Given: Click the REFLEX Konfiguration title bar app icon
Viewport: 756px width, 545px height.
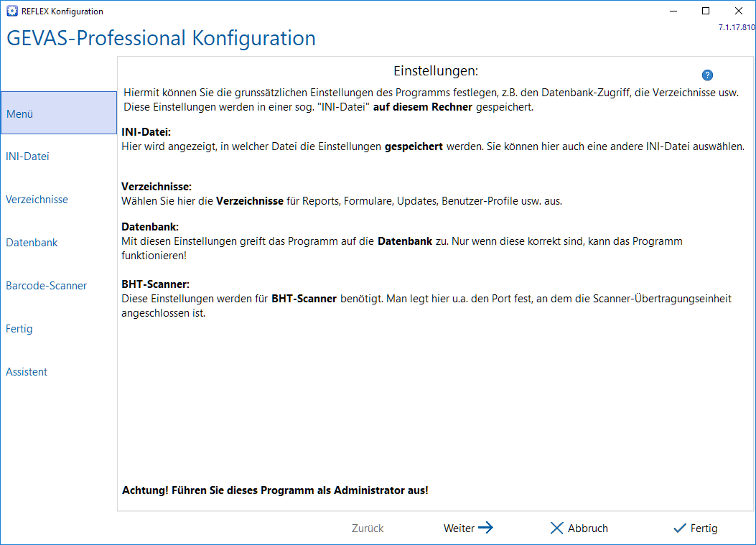Looking at the screenshot, I should 12,11.
